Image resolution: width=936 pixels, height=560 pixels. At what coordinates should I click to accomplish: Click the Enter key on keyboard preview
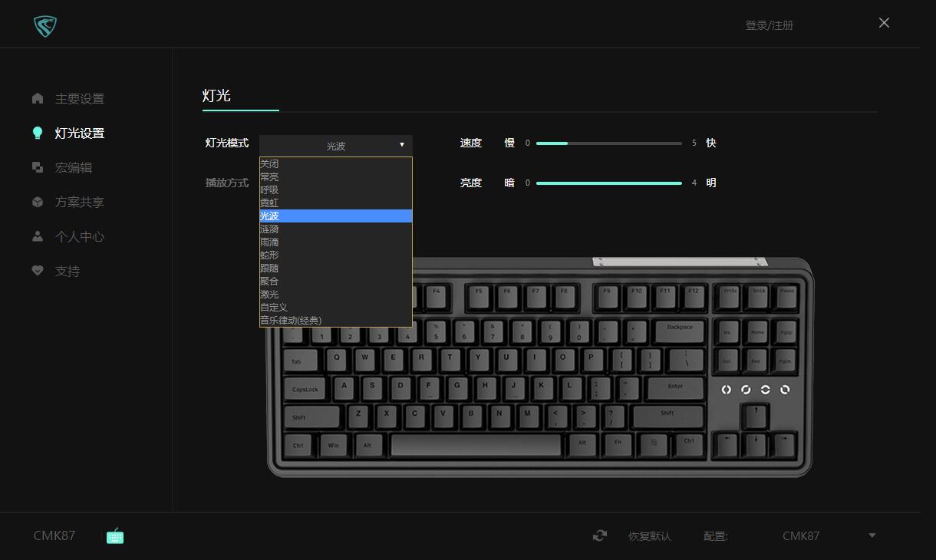point(675,387)
